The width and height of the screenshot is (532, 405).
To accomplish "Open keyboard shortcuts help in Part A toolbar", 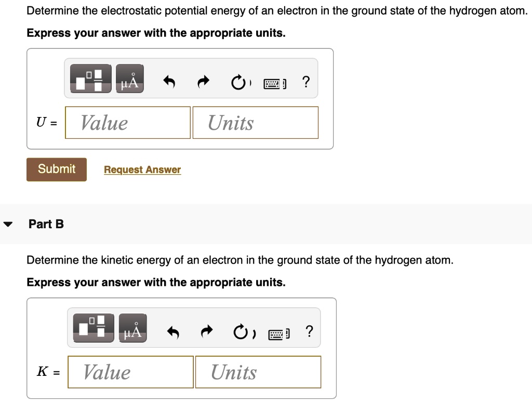I will [274, 83].
